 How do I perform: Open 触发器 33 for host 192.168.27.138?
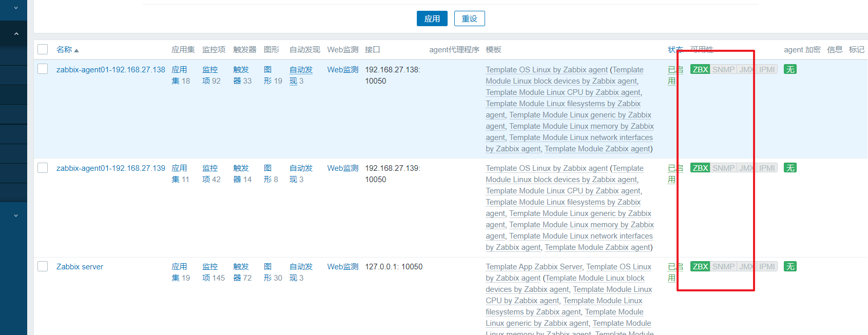(x=242, y=75)
